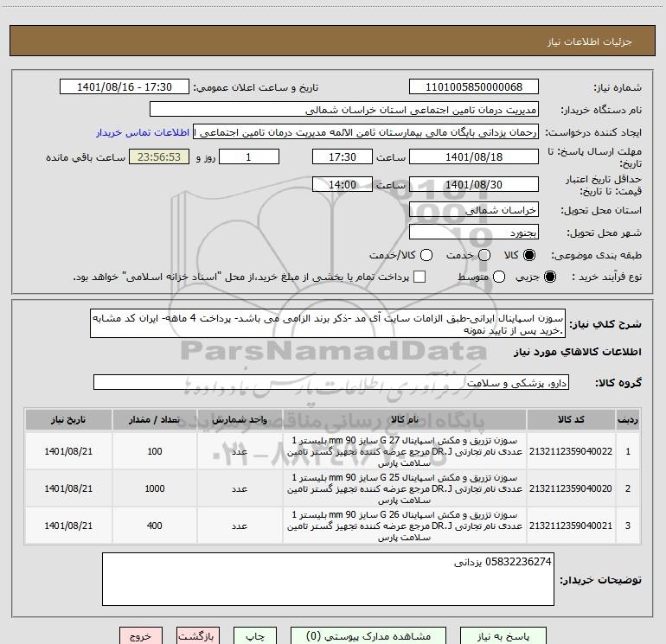
Task: Click the response deadline date 1401/08/18
Action: [474, 156]
